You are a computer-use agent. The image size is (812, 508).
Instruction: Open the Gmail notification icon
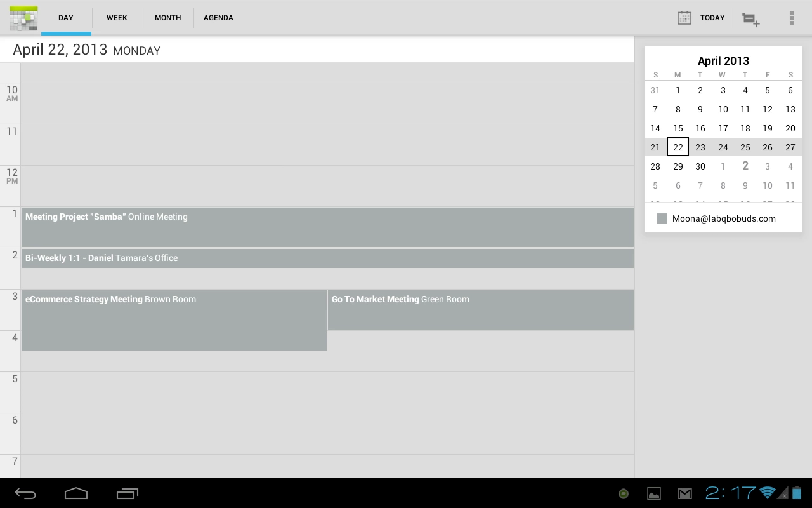pos(684,493)
